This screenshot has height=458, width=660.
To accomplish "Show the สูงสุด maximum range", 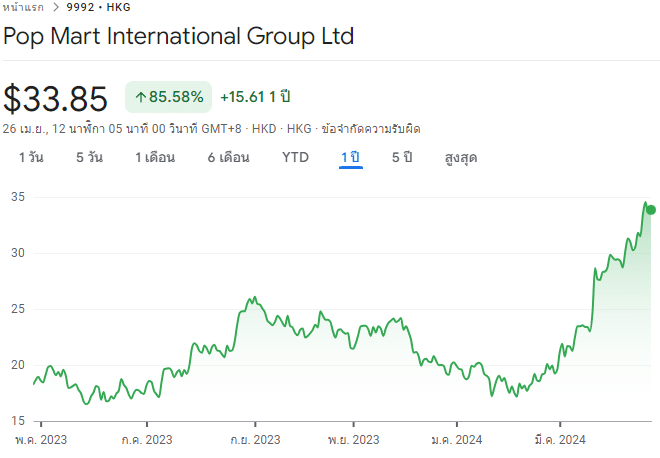I will pos(461,158).
